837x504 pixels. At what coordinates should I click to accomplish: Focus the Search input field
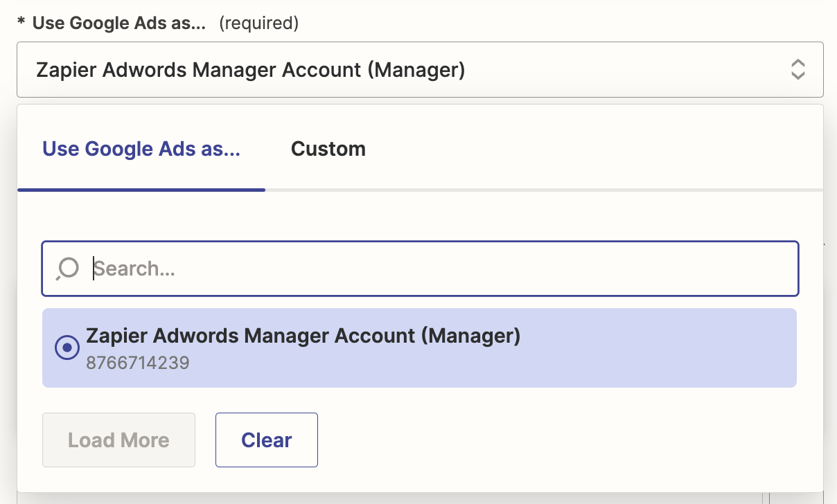pos(443,269)
